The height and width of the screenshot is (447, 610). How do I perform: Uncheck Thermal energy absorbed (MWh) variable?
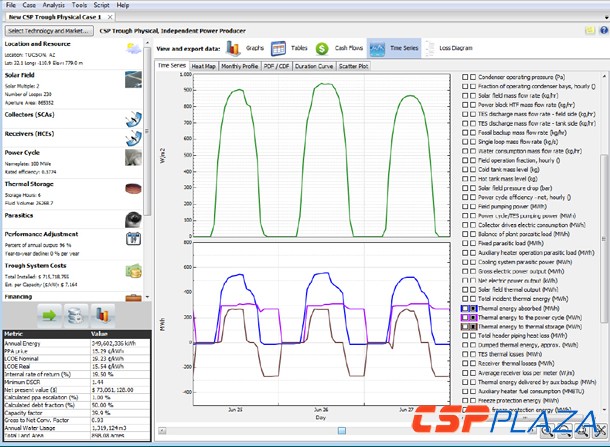[472, 309]
